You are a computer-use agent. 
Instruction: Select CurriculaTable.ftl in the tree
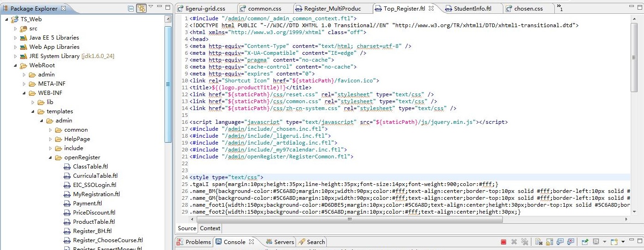point(95,176)
